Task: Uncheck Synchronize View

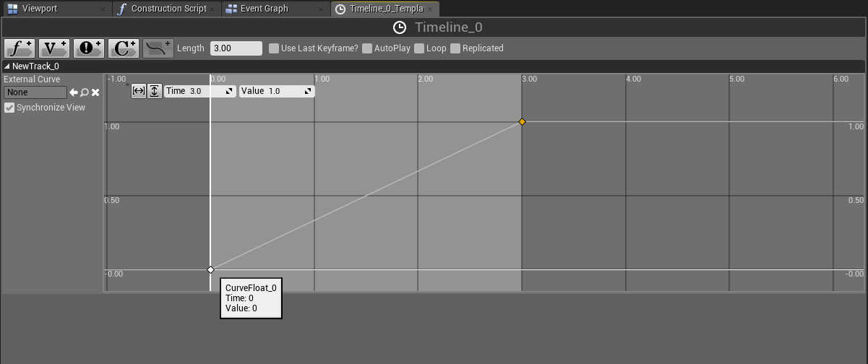Action: pyautogui.click(x=9, y=108)
